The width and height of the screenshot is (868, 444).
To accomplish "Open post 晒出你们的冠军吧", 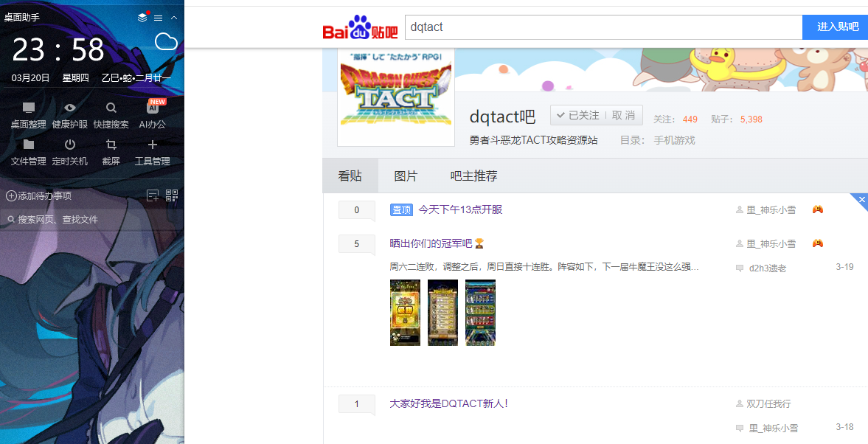I will [431, 243].
